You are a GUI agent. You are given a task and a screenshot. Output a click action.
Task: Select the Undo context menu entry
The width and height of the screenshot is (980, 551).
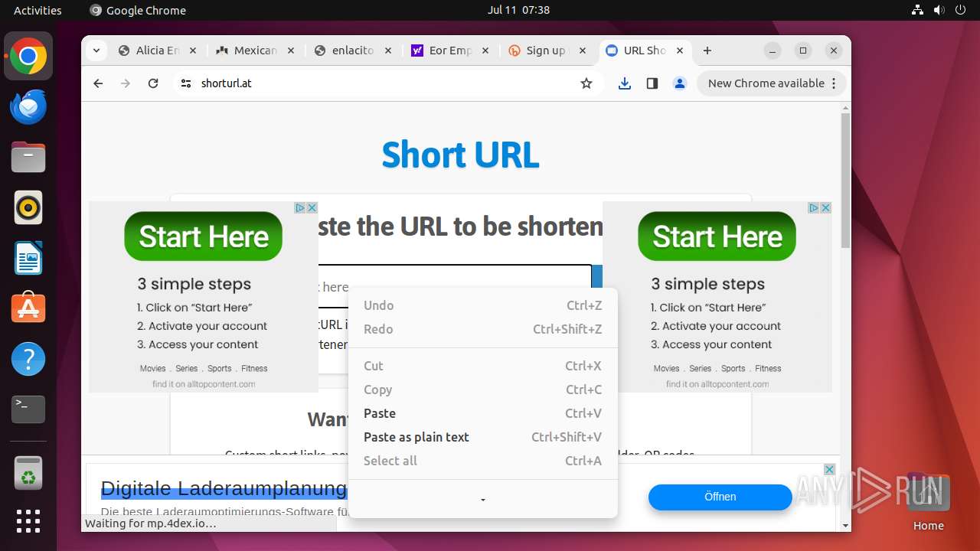(483, 305)
